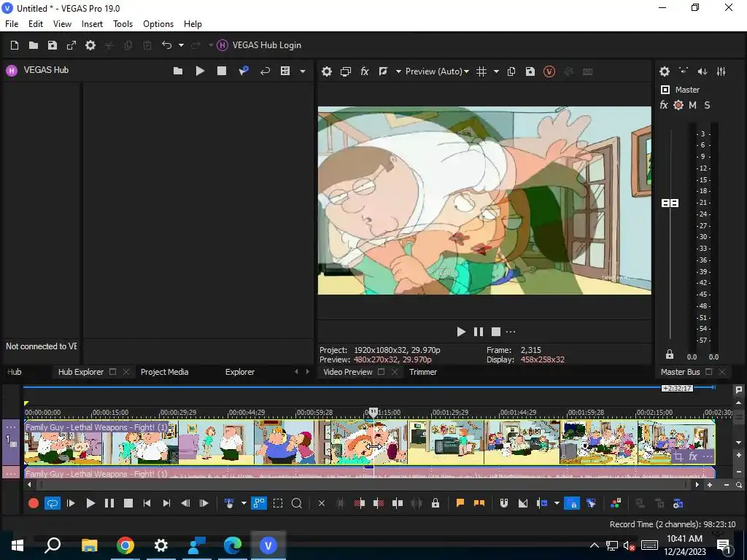Select the Selection edit tool
747x560 pixels.
pyautogui.click(x=278, y=503)
